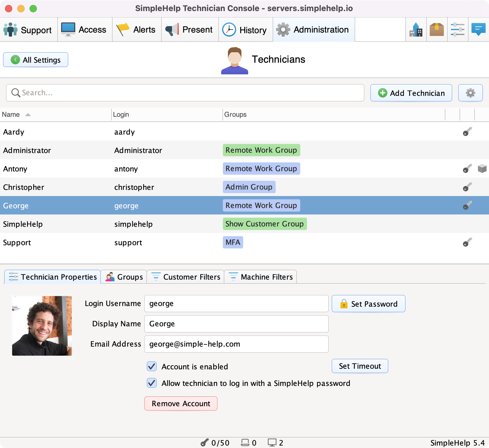This screenshot has width=489, height=448.
Task: Click simplehelp login cell
Action: 133,224
